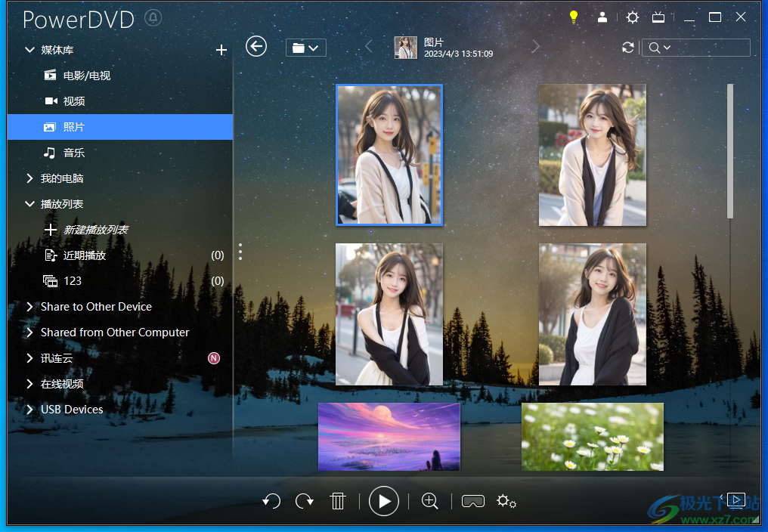The image size is (768, 532).
Task: Select 视频 in media library
Action: (120, 101)
